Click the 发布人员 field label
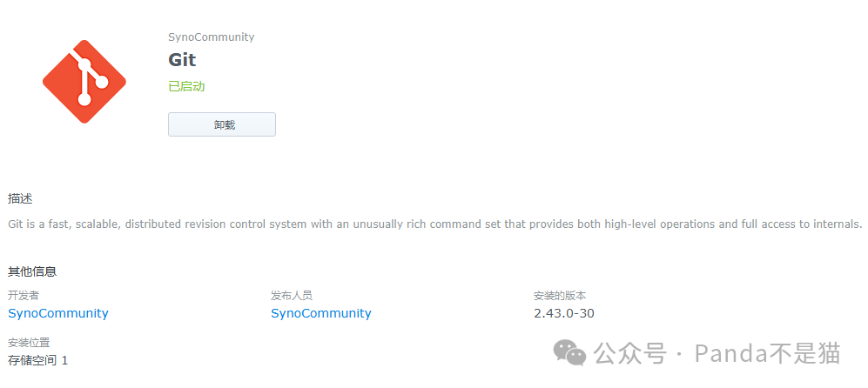Screen dimensions: 868x388 point(292,296)
